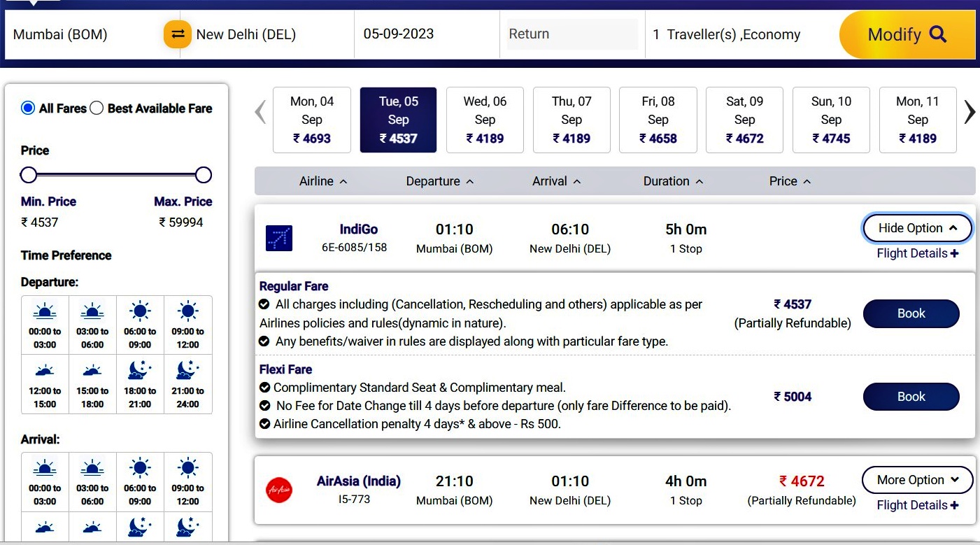This screenshot has width=980, height=545.
Task: Click the Return date field
Action: pos(571,34)
